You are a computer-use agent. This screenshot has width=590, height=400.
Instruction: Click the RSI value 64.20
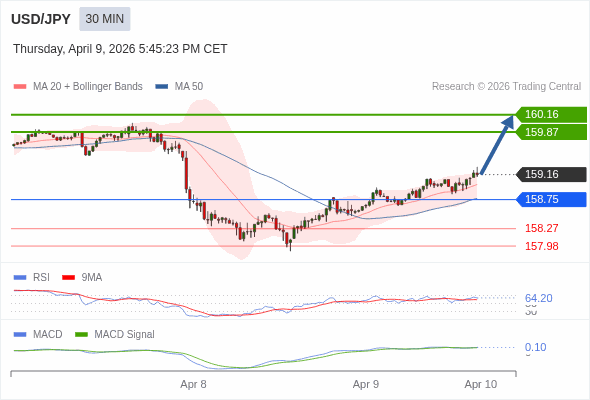click(x=538, y=298)
